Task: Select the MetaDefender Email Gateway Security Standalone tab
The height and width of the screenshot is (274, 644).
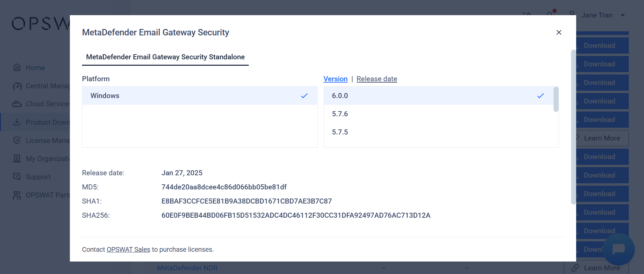Action: click(165, 57)
